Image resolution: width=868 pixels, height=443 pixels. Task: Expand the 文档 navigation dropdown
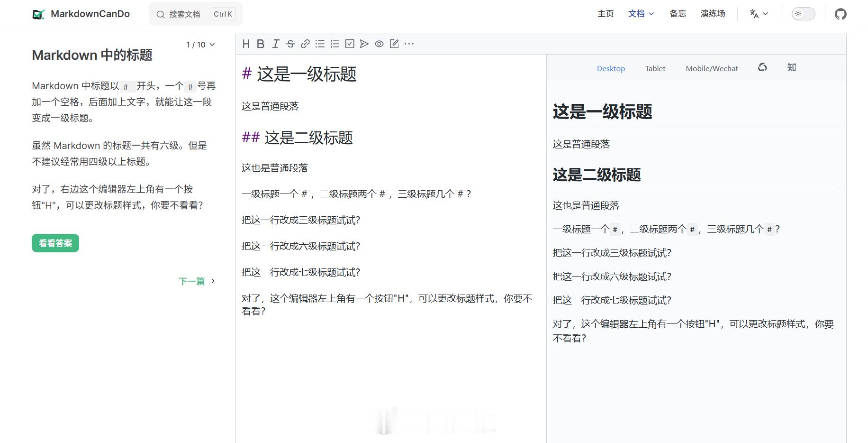641,14
